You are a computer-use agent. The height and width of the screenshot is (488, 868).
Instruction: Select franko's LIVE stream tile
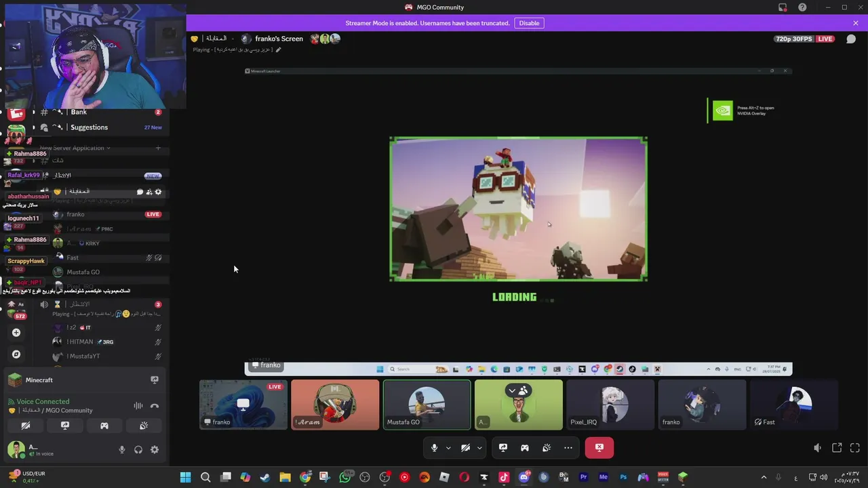tap(243, 405)
